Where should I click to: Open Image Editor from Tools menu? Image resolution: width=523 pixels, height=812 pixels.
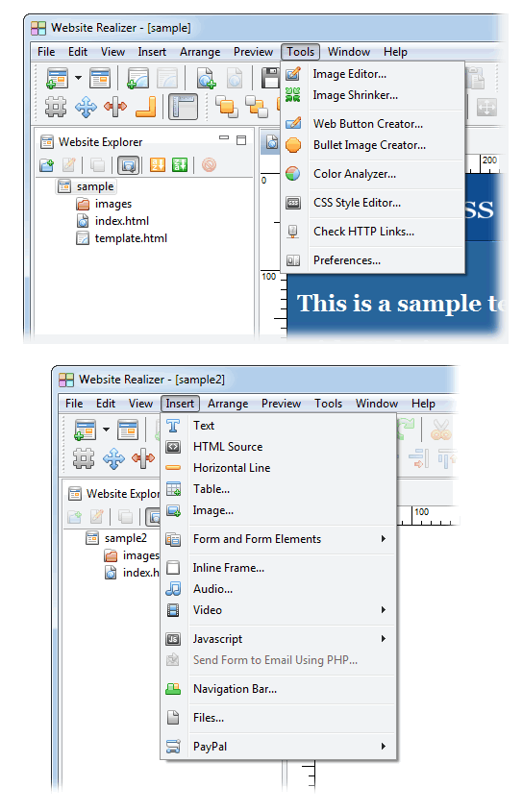click(x=349, y=74)
